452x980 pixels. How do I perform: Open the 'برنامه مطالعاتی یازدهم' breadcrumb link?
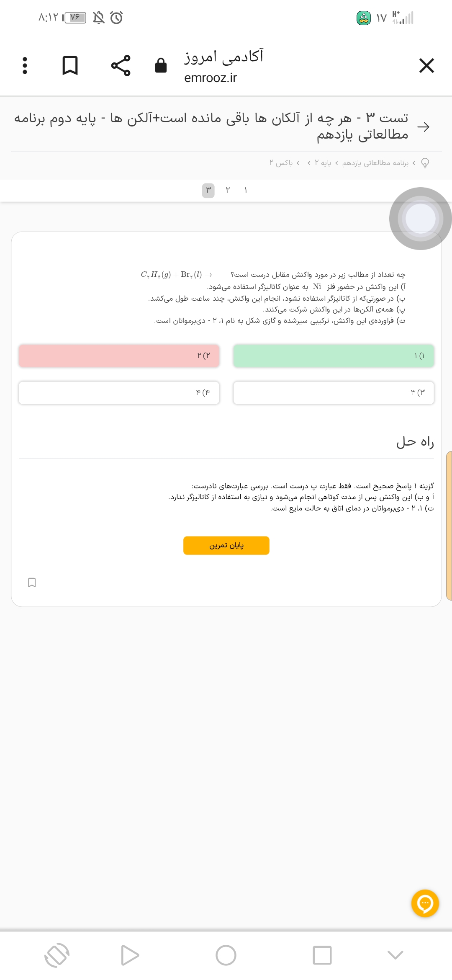point(375,163)
